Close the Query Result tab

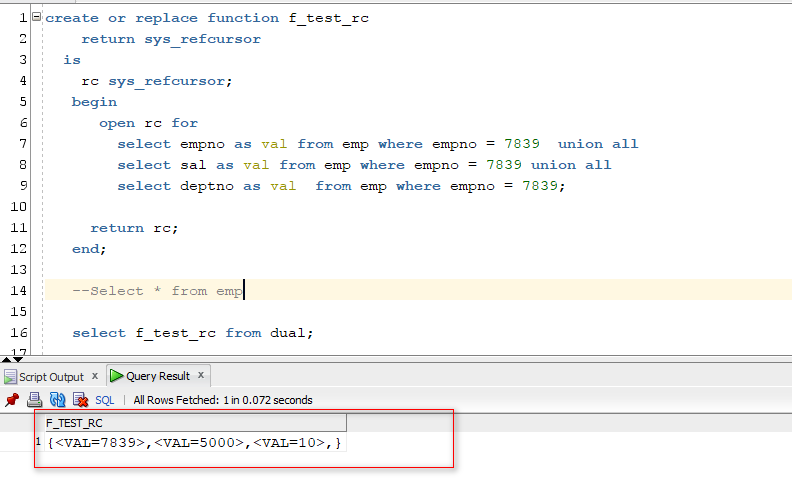pos(201,375)
